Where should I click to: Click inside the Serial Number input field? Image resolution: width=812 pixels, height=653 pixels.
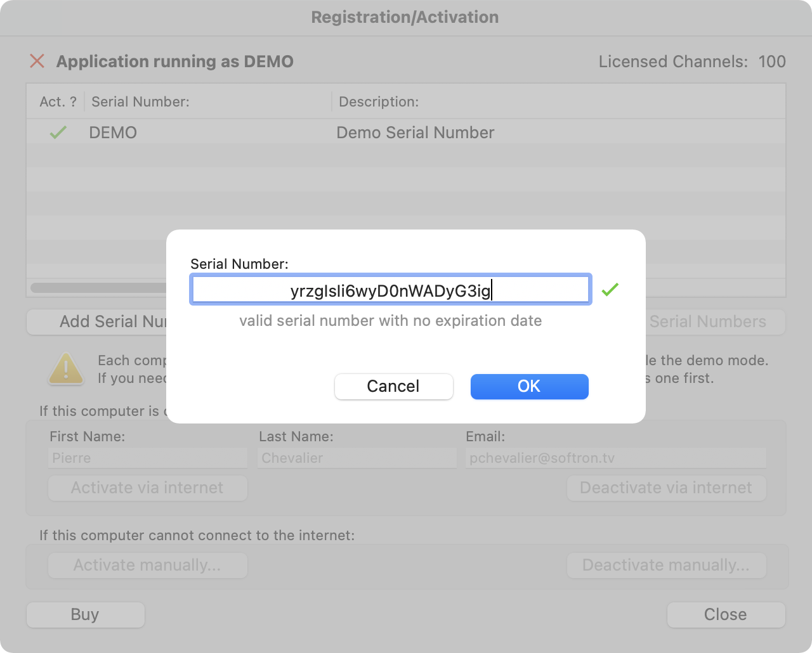[391, 290]
